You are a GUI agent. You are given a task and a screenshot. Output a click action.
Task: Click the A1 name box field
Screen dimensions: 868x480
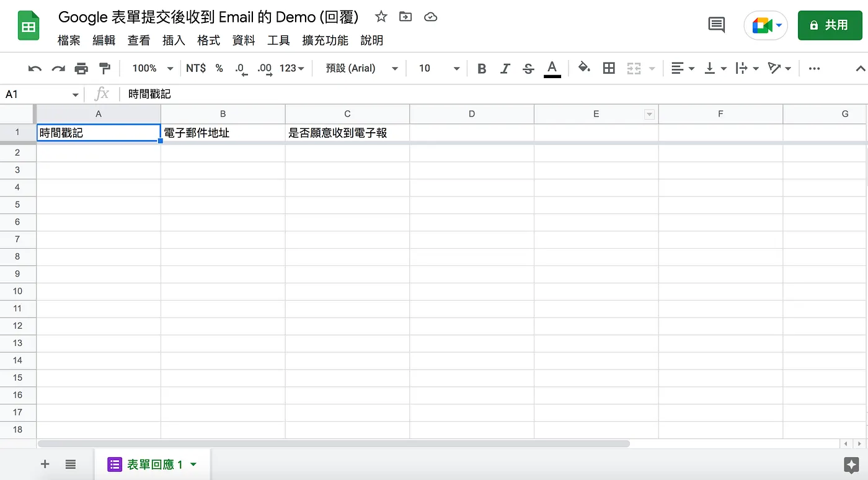(42, 94)
